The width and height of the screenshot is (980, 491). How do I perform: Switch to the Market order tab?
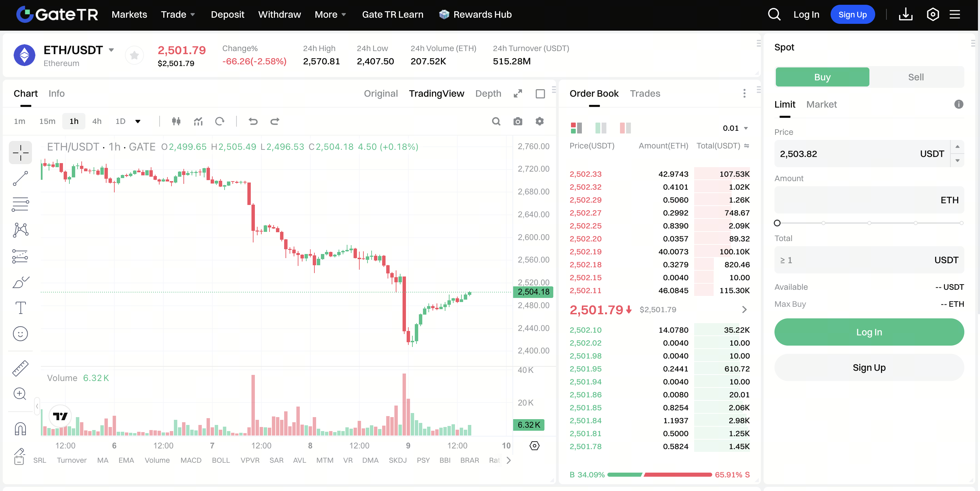(x=821, y=104)
